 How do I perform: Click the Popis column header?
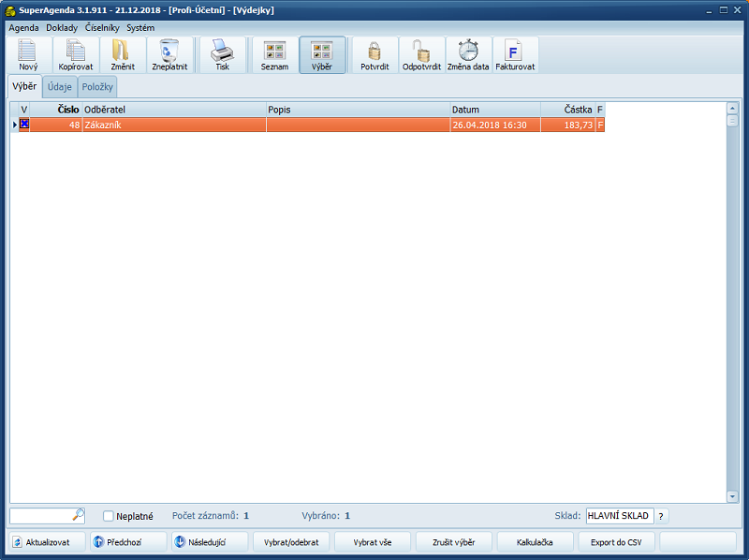(x=359, y=110)
